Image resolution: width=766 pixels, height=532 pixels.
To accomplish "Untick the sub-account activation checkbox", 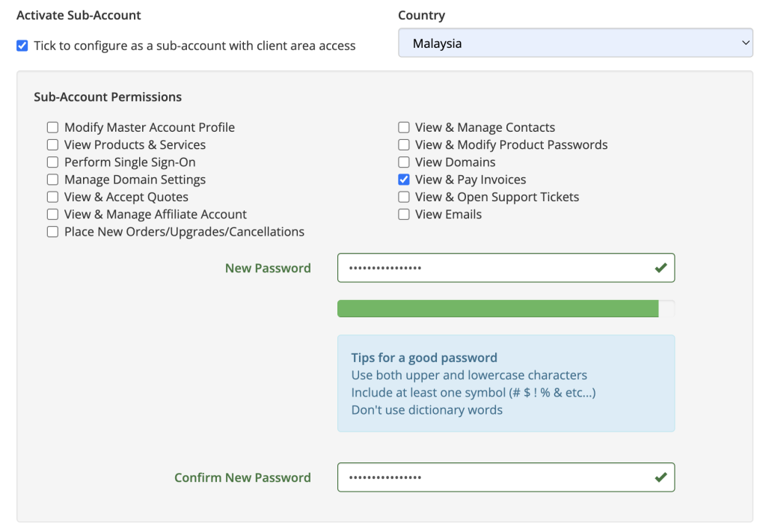I will point(22,46).
